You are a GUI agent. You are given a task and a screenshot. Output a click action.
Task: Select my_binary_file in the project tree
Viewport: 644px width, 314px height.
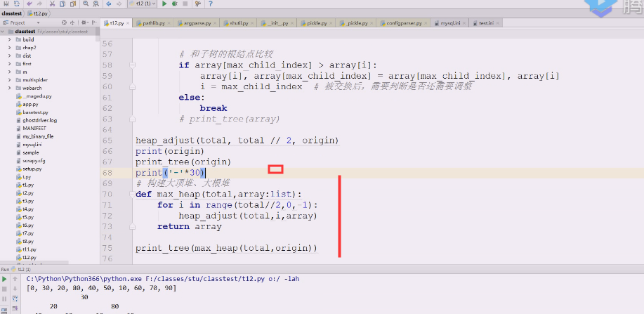pyautogui.click(x=38, y=136)
